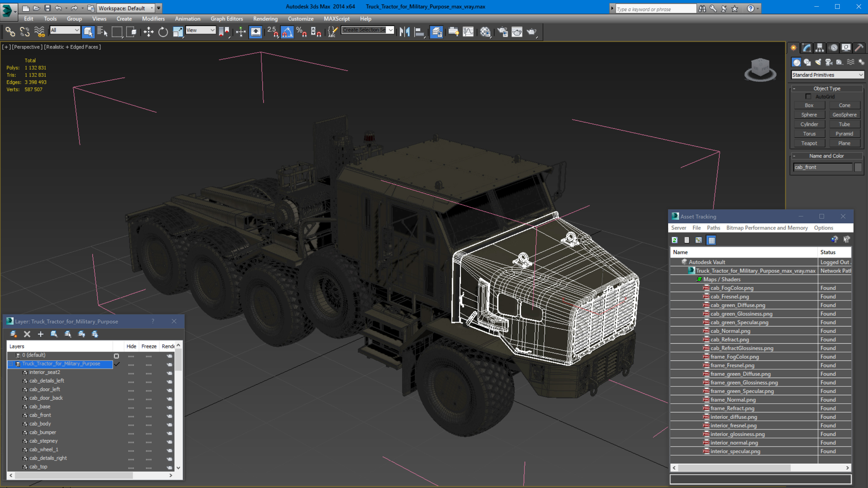Open the selection filter All dropdown
Image resolution: width=868 pixels, height=488 pixels.
point(65,30)
